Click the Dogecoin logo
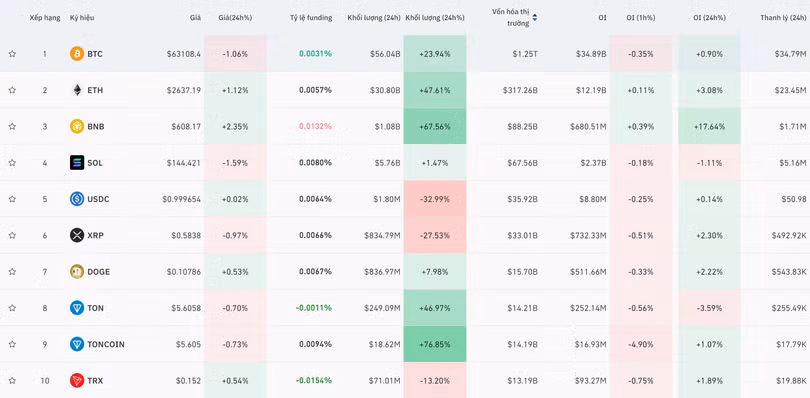The height and width of the screenshot is (398, 810). (77, 271)
